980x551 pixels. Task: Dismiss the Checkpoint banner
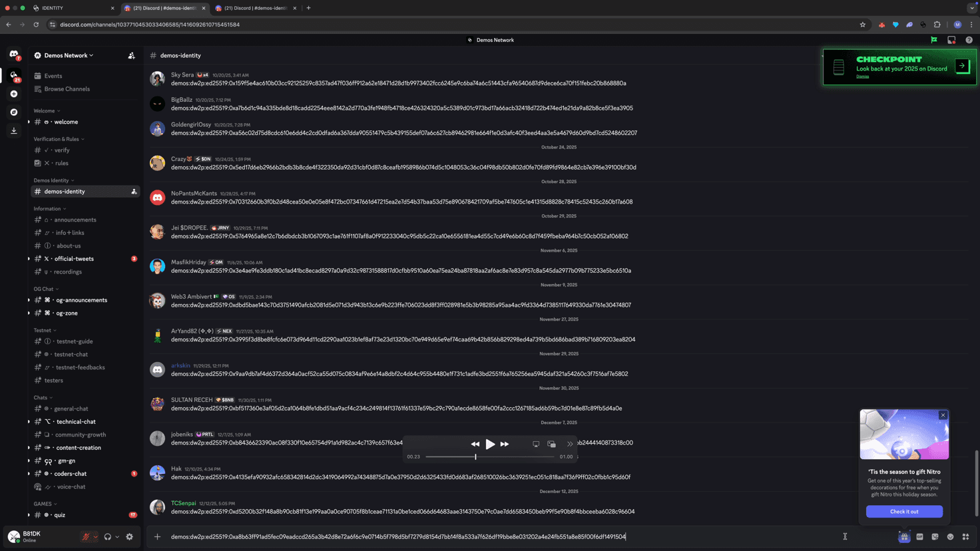[863, 76]
